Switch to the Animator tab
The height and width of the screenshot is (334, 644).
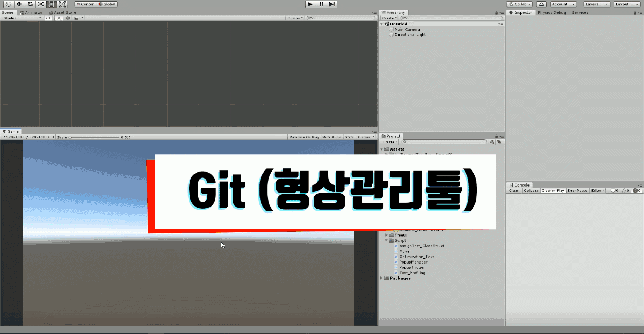click(x=31, y=13)
